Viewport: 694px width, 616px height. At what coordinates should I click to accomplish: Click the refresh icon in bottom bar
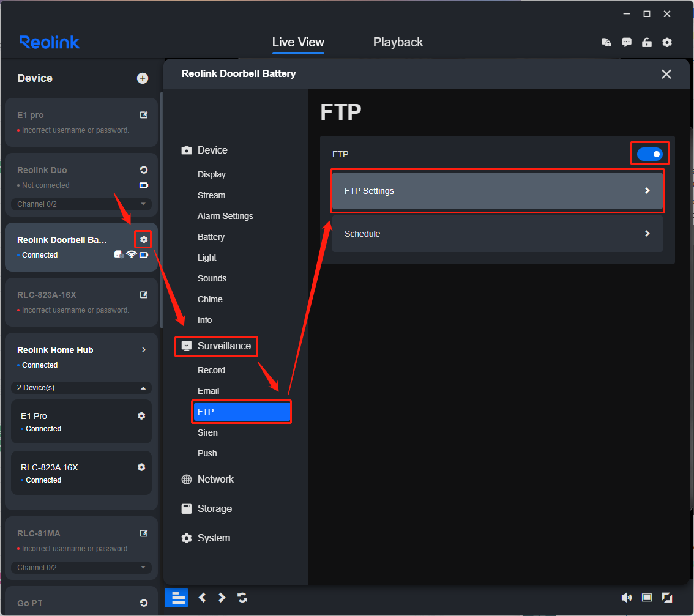(x=242, y=598)
